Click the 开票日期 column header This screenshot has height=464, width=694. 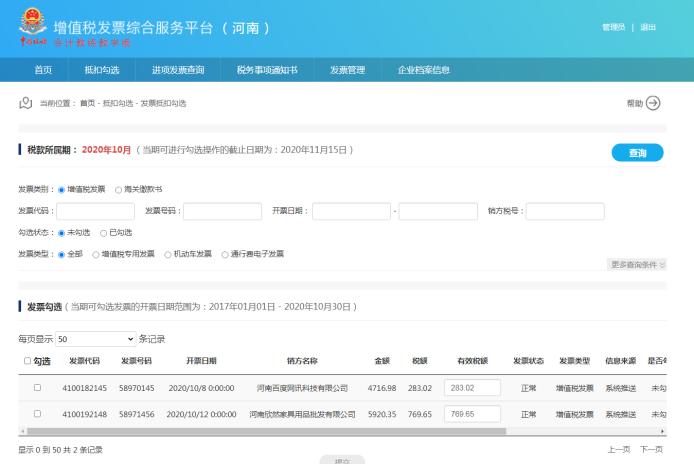pos(201,361)
